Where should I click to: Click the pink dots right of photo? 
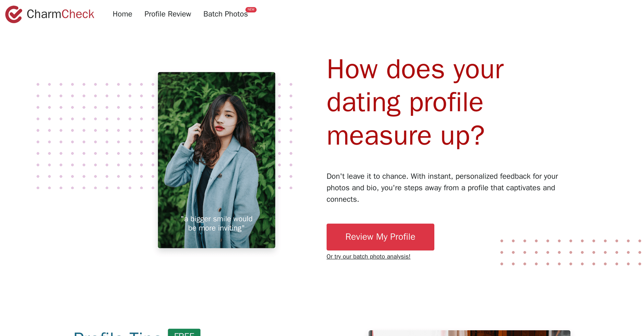tap(285, 136)
